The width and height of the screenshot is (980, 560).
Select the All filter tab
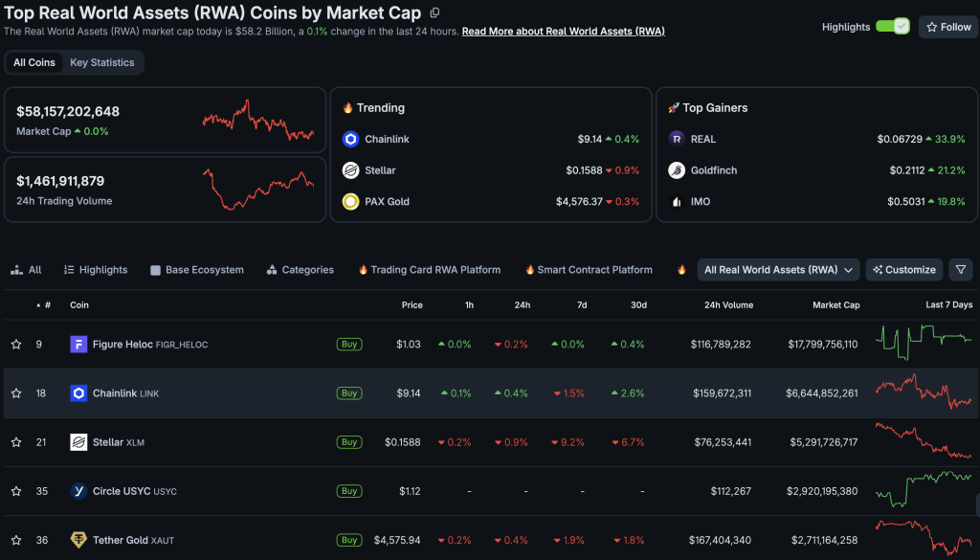(x=26, y=270)
